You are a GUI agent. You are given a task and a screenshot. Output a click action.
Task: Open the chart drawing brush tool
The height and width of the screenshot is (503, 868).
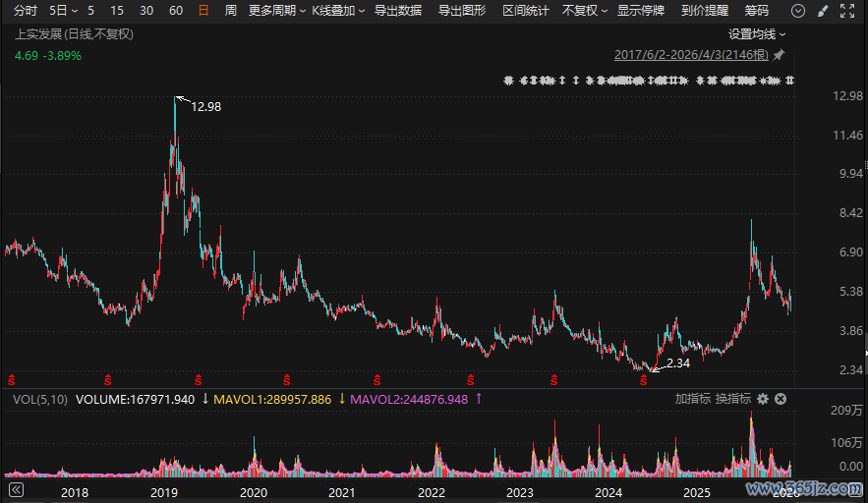823,11
